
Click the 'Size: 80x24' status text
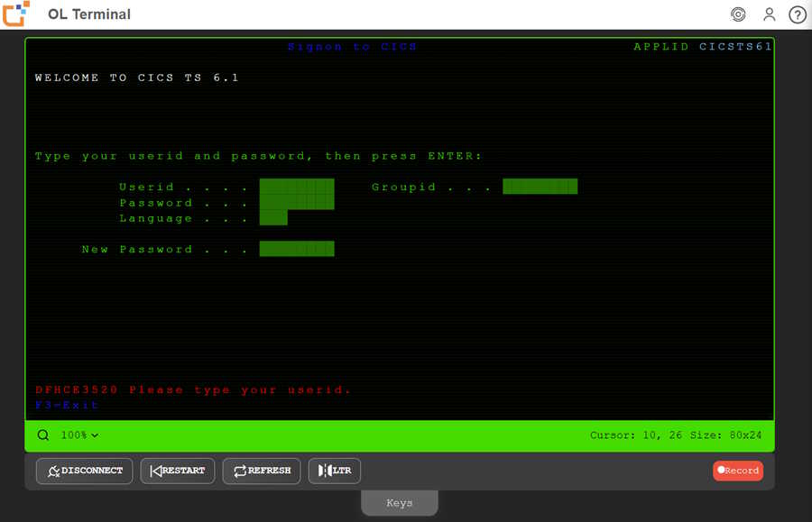726,435
